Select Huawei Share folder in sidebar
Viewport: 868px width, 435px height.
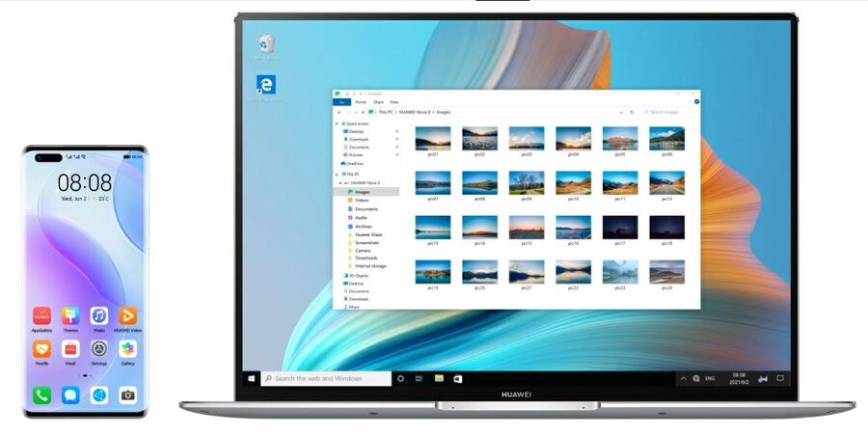[x=368, y=234]
